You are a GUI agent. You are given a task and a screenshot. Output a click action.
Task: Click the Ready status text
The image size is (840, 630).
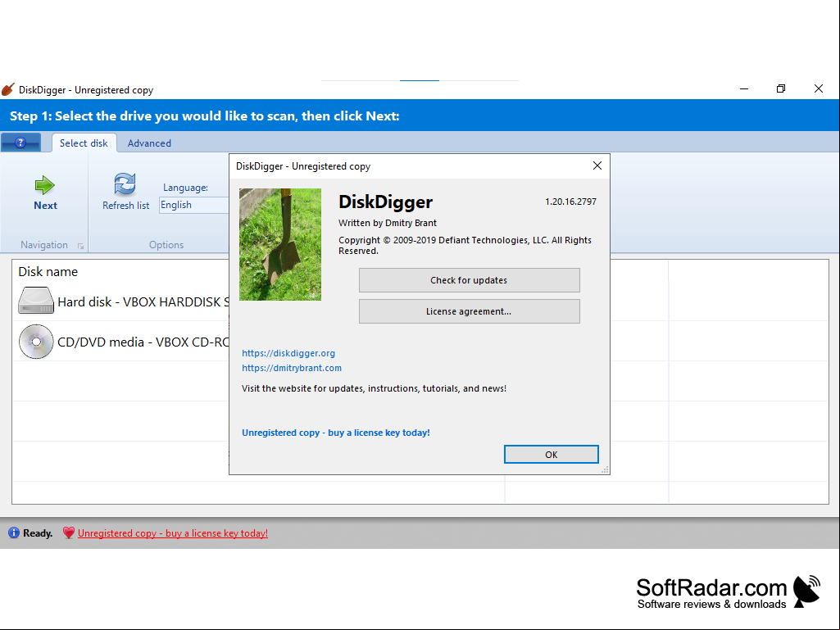(38, 533)
